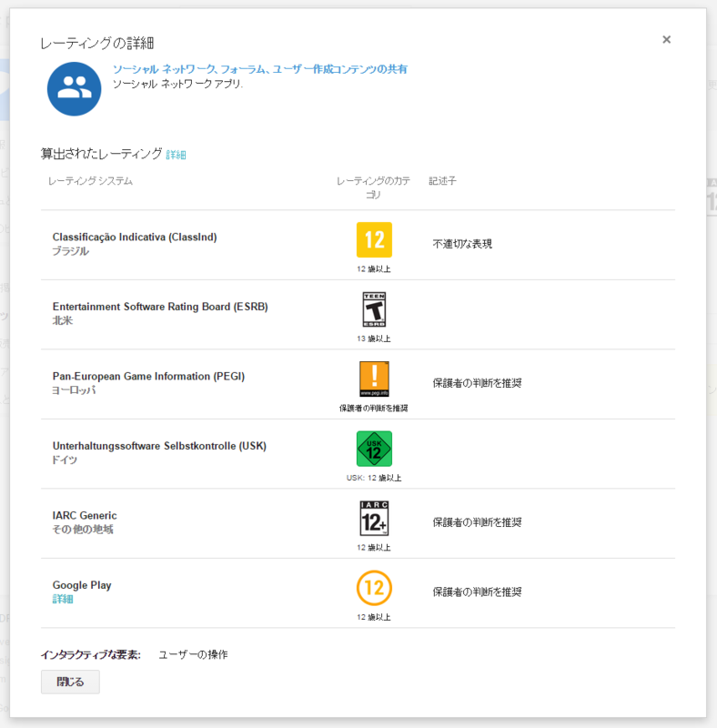
Task: Click the 記述子 column header
Action: tap(442, 180)
